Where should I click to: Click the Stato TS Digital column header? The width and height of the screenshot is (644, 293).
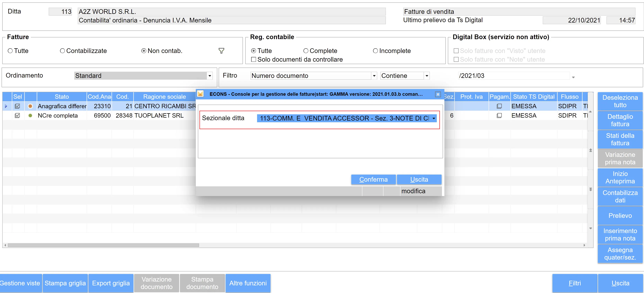(x=534, y=97)
